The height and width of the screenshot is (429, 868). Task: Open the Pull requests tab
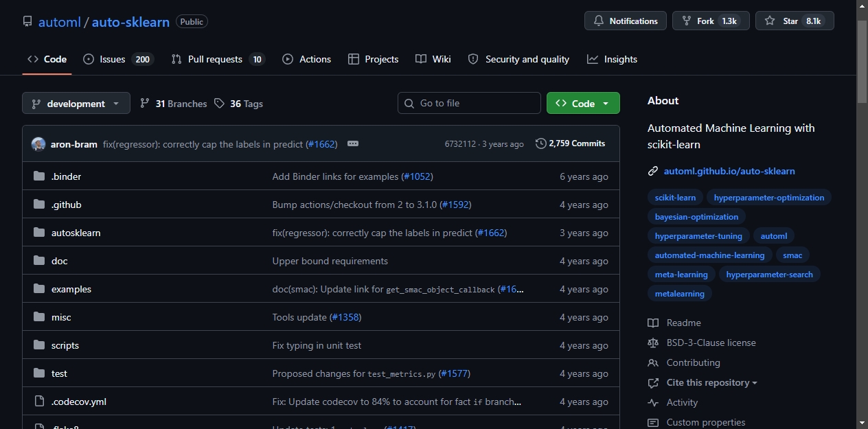pyautogui.click(x=218, y=59)
